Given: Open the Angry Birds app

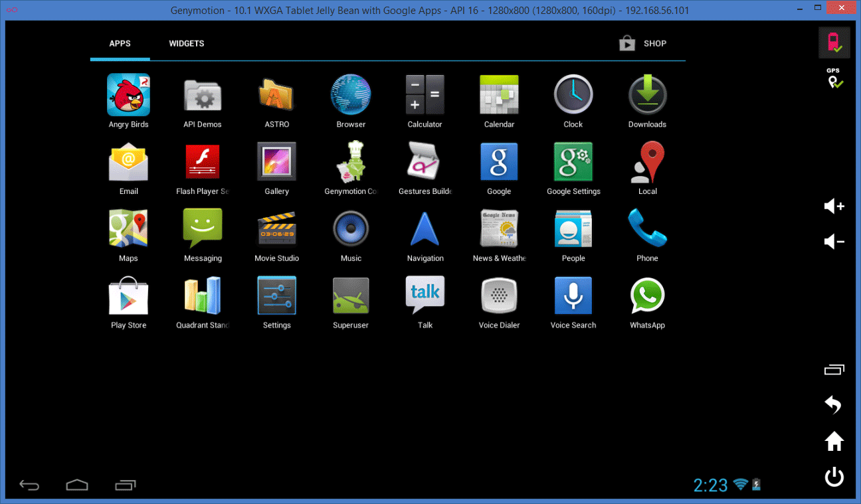Looking at the screenshot, I should [128, 95].
